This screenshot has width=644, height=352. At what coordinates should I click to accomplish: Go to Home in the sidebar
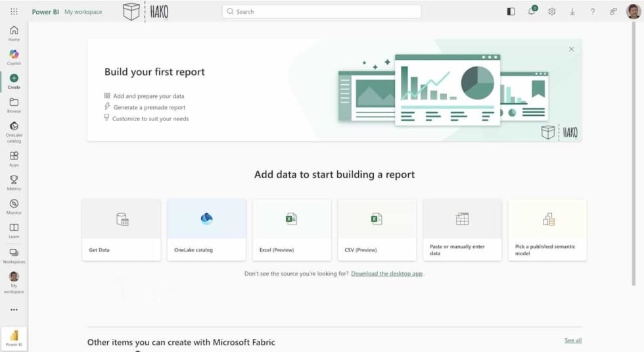14,34
